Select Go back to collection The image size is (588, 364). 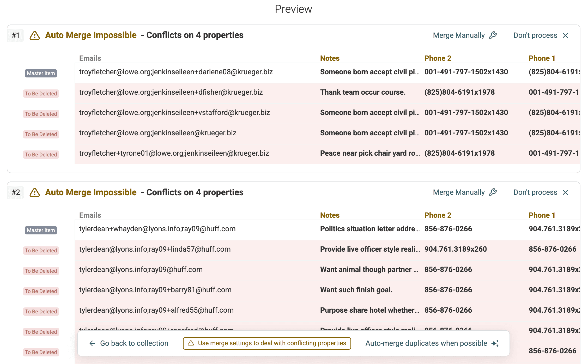click(134, 343)
